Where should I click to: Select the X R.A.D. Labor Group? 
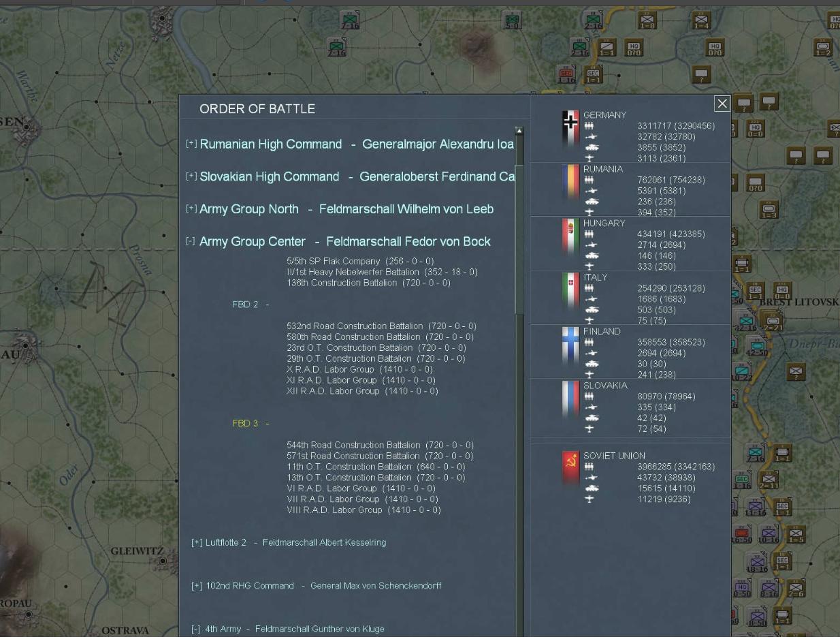tap(359, 369)
